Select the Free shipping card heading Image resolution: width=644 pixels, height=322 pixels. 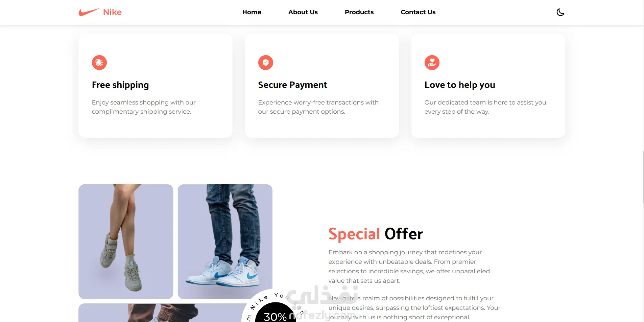click(120, 85)
